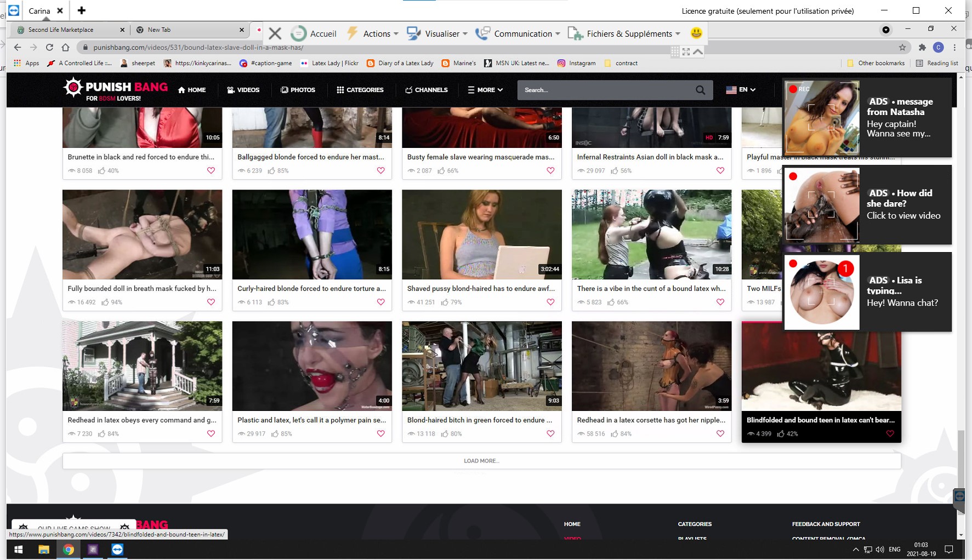The width and height of the screenshot is (972, 560).
Task: Open the TeamViewer Actions dropdown
Action: (x=377, y=33)
